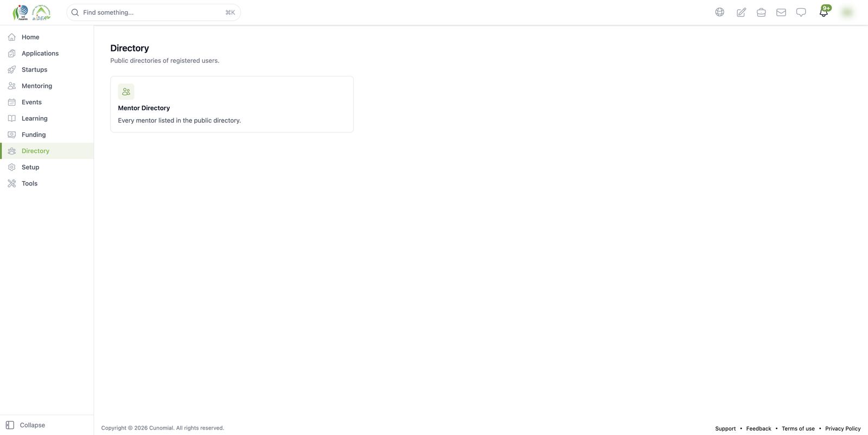The image size is (868, 435).
Task: Open the Terms of use link
Action: pyautogui.click(x=798, y=428)
